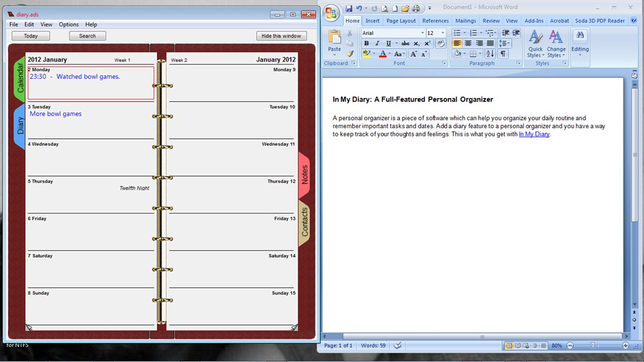Screen dimensions: 644x362
Task: Click the Cut scissors icon
Action: coord(350,33)
